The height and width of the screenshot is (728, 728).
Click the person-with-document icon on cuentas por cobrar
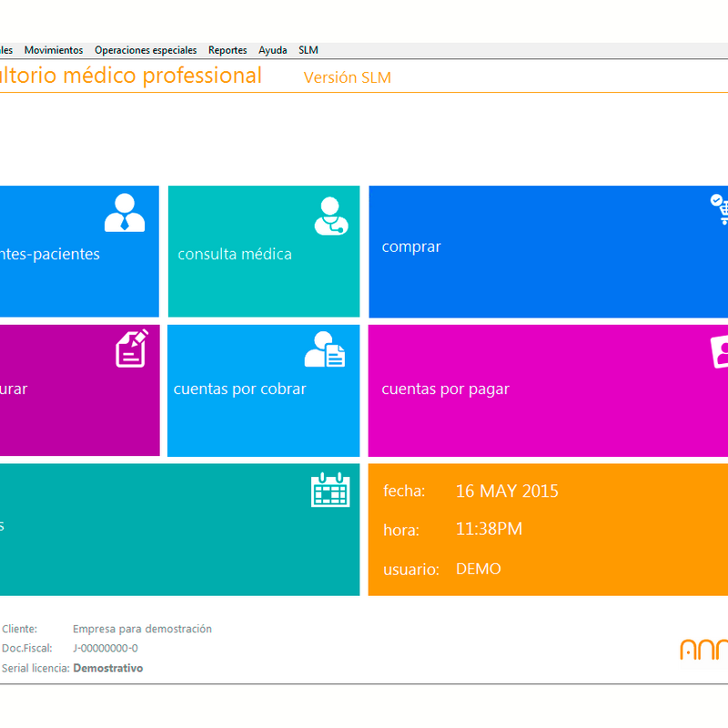coord(325,349)
